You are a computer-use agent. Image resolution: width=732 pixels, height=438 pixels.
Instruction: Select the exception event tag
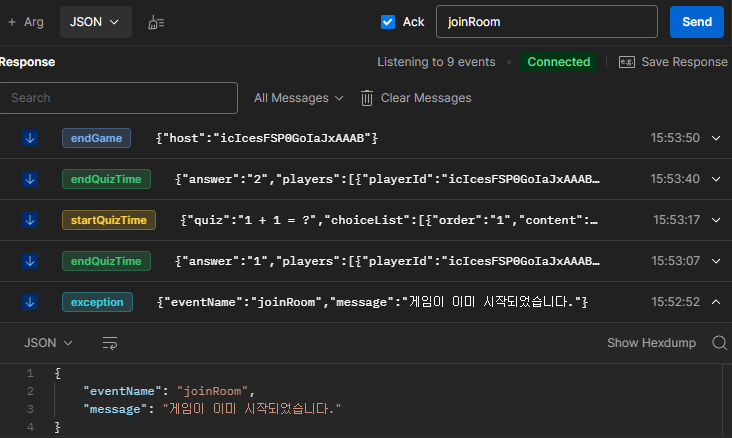(x=97, y=303)
